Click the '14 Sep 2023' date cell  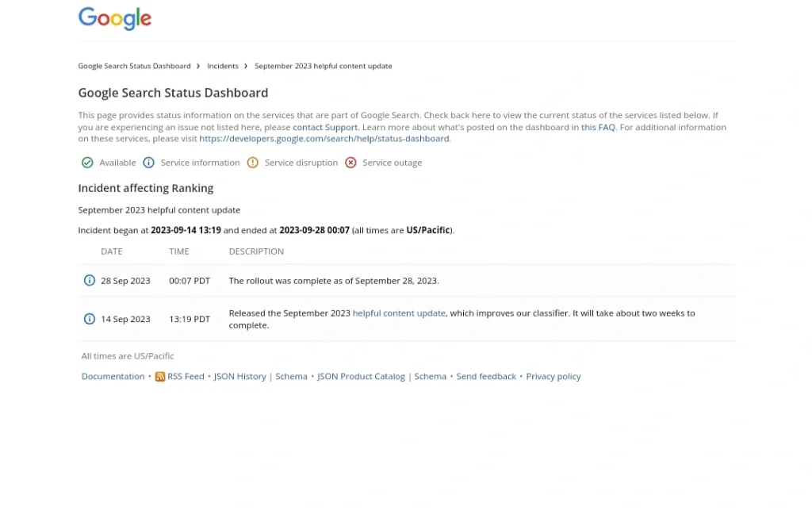tap(125, 319)
